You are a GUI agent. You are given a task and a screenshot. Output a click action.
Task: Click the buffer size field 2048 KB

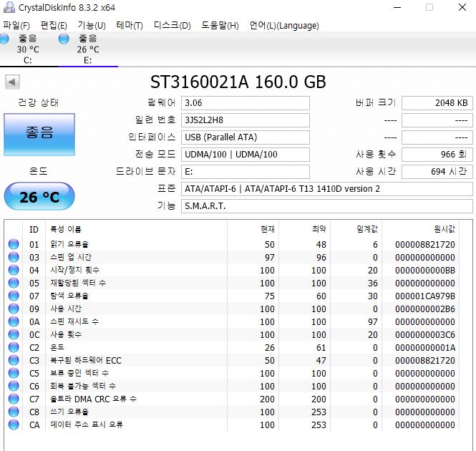437,103
